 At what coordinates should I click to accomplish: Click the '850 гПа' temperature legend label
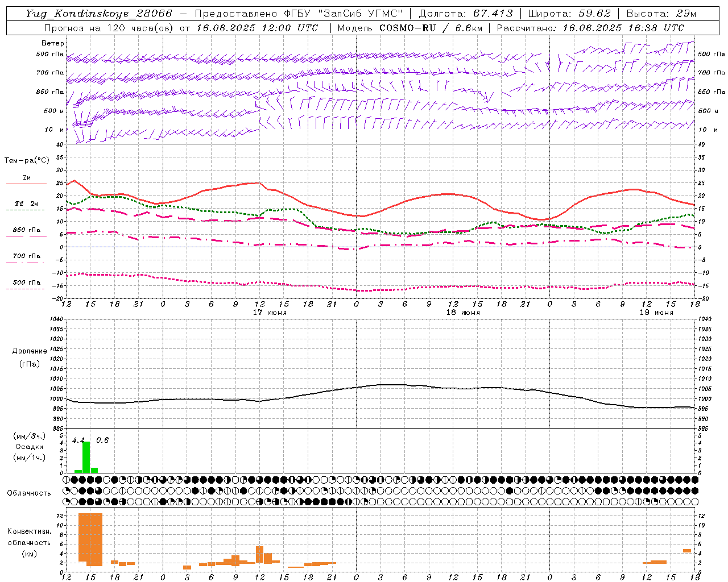(x=26, y=230)
